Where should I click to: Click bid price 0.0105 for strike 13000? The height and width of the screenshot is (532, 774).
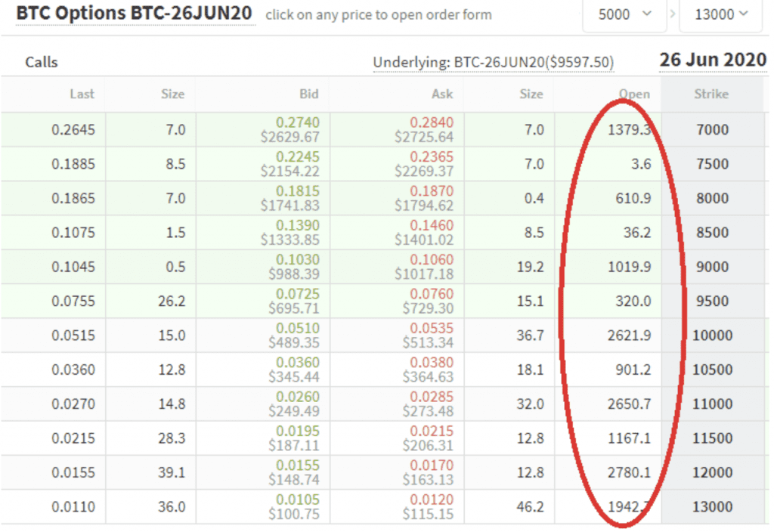coord(297,500)
